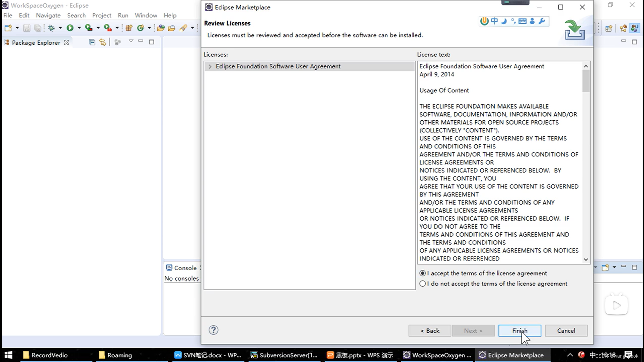Show hidden system tray icons arrow
Viewport: 644px width, 362px height.
coord(570,355)
